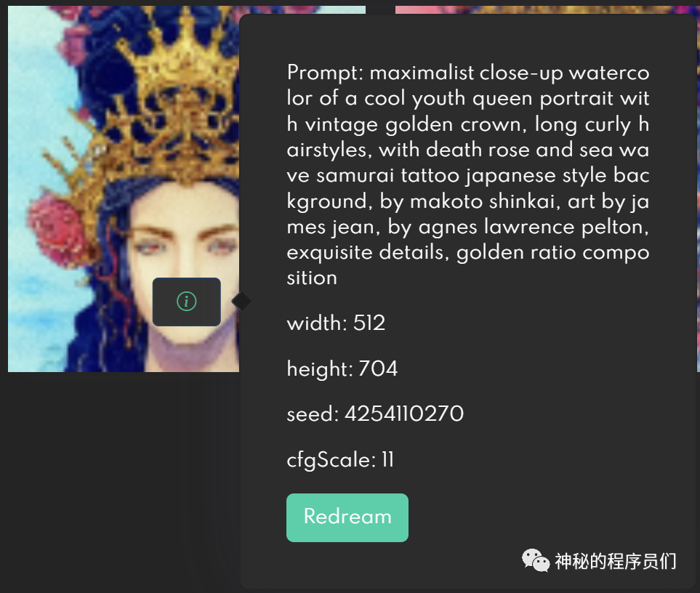Viewport: 700px width, 593px height.
Task: Click the WeChat logo in the watermark
Action: pos(536,560)
